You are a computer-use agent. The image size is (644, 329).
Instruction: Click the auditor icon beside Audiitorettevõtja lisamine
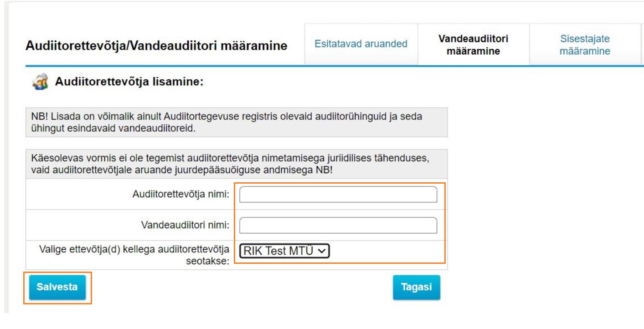coord(40,83)
